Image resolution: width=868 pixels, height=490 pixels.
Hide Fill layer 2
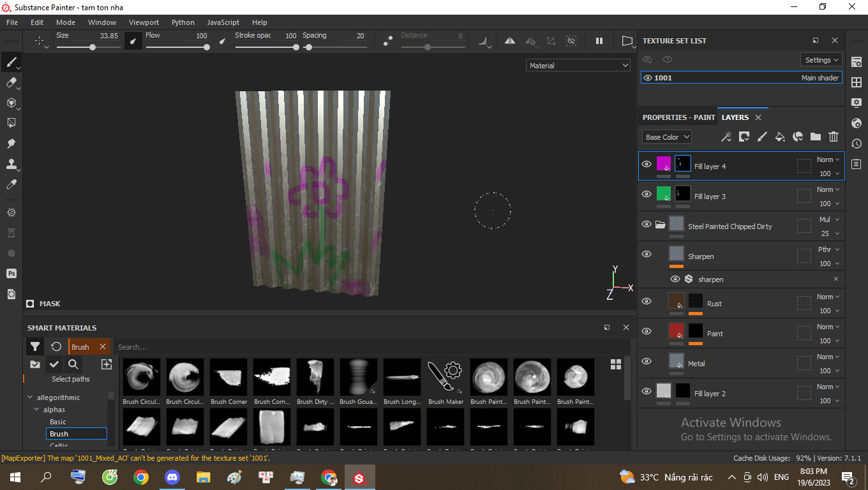coord(647,391)
